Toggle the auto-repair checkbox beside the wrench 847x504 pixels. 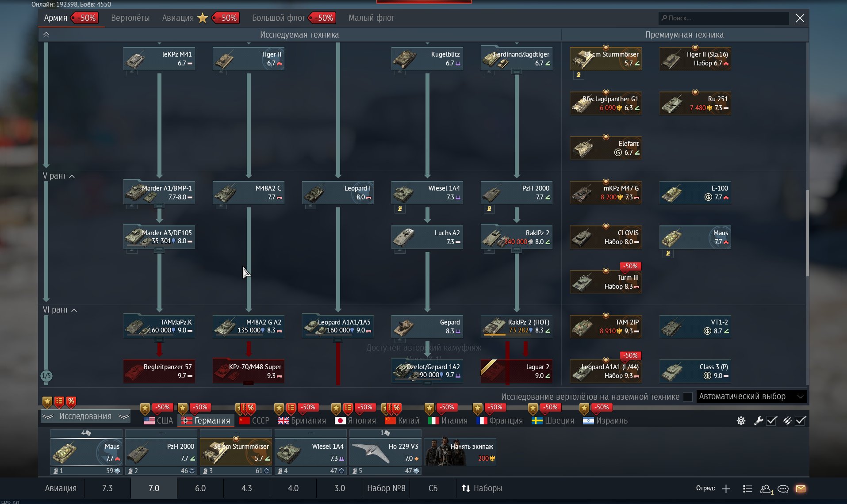(772, 421)
